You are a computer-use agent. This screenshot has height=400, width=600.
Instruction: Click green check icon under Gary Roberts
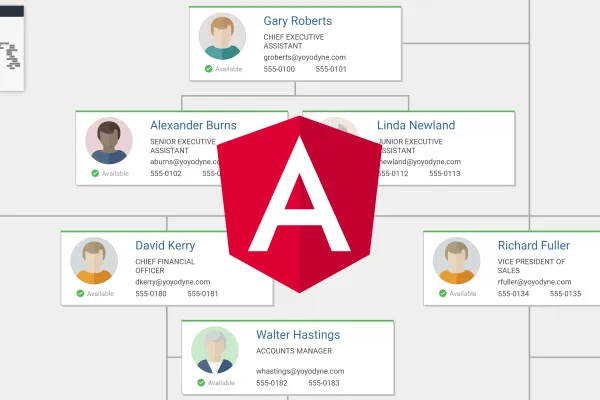coord(209,69)
